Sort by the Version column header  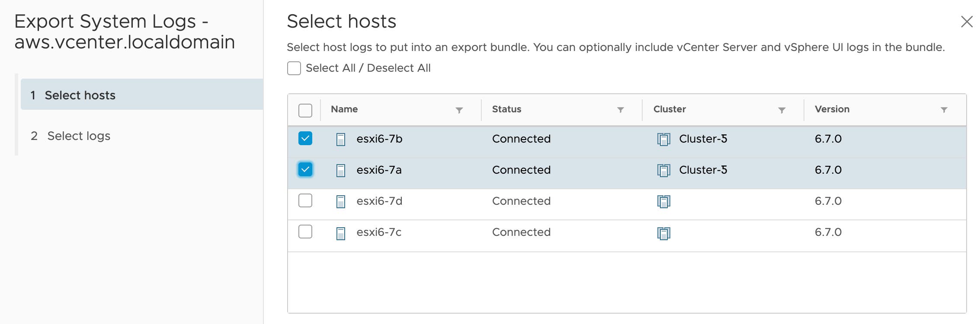(x=832, y=109)
